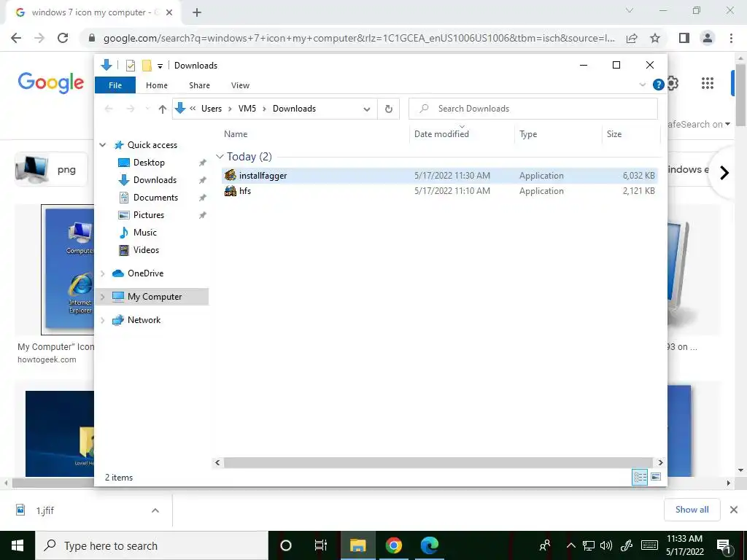Collapse the Quick access tree node

[x=102, y=145]
